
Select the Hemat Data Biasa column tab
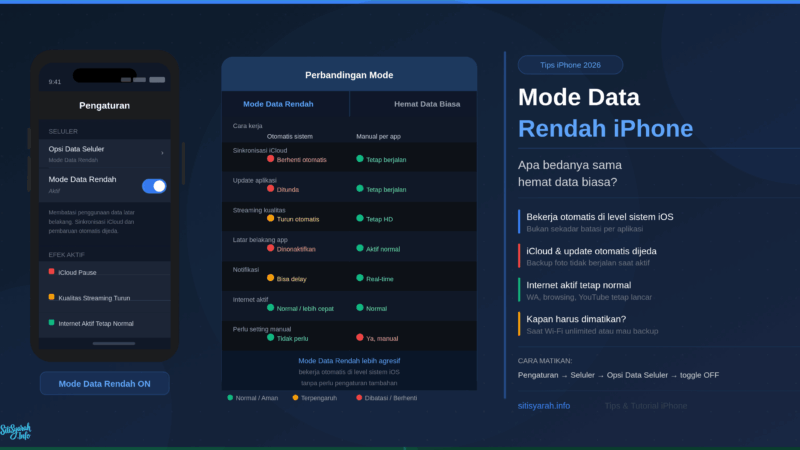(x=427, y=104)
